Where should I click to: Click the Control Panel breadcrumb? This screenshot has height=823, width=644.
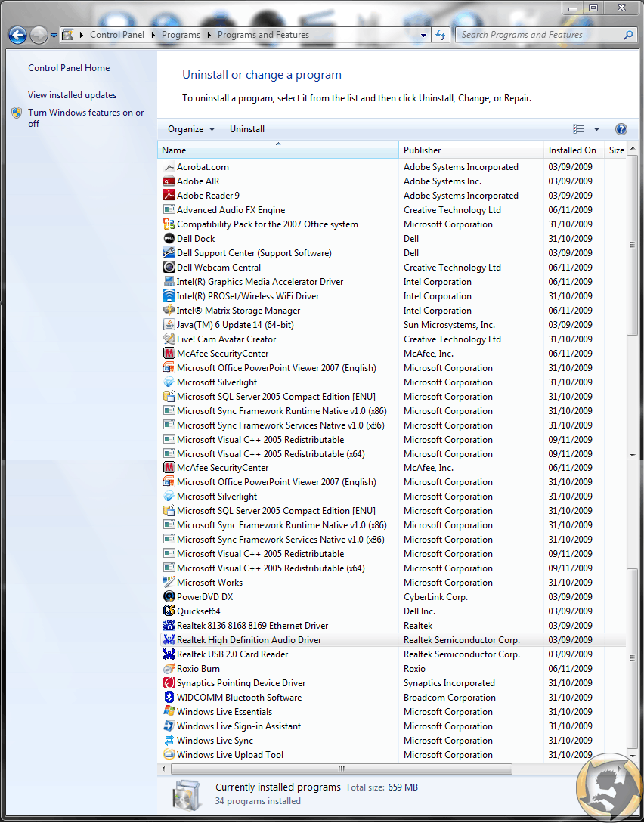pyautogui.click(x=117, y=35)
